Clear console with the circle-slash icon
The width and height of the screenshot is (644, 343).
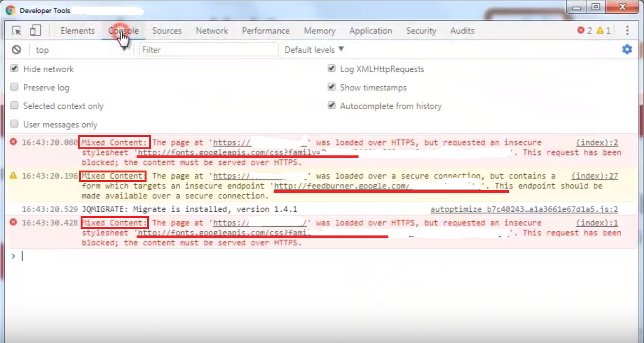(17, 50)
